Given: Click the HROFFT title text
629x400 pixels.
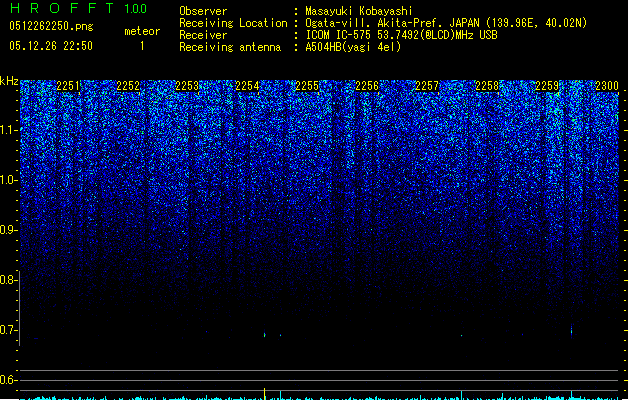Looking at the screenshot, I should click(x=62, y=8).
